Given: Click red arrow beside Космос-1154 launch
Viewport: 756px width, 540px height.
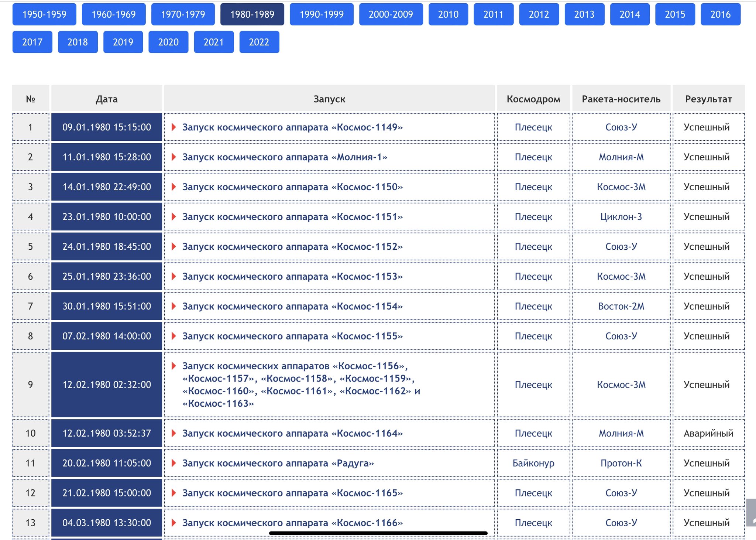Looking at the screenshot, I should click(173, 306).
